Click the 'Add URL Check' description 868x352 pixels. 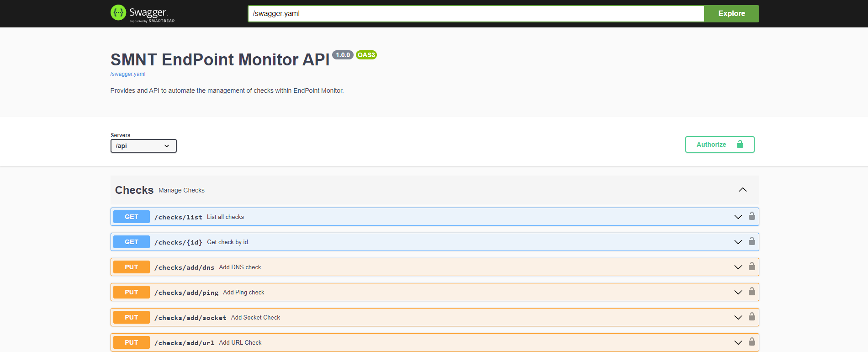click(x=240, y=342)
